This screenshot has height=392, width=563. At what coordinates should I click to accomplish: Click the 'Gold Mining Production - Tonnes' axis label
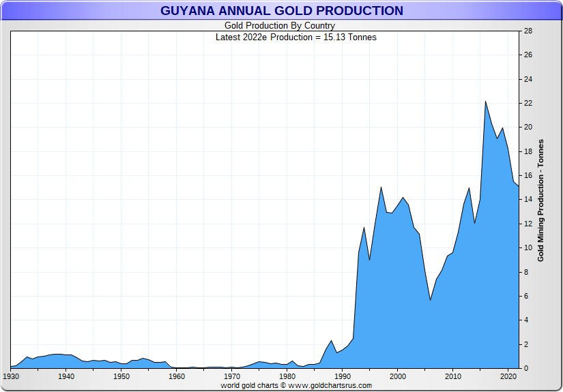click(540, 200)
